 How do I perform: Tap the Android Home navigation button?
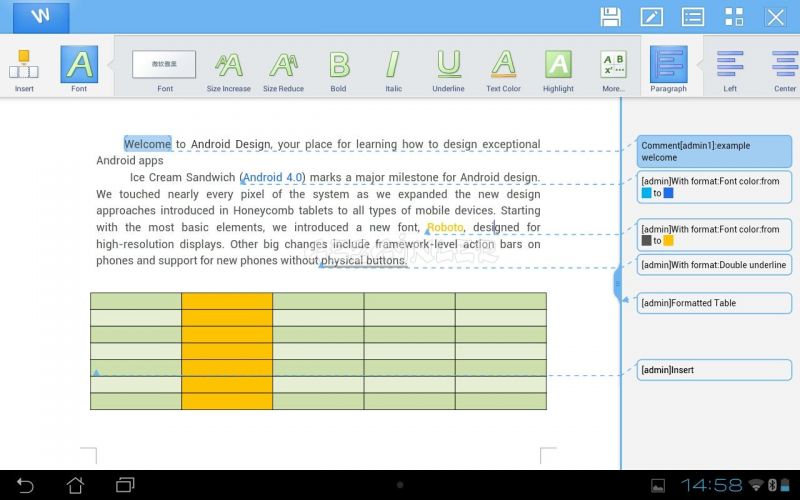75,485
